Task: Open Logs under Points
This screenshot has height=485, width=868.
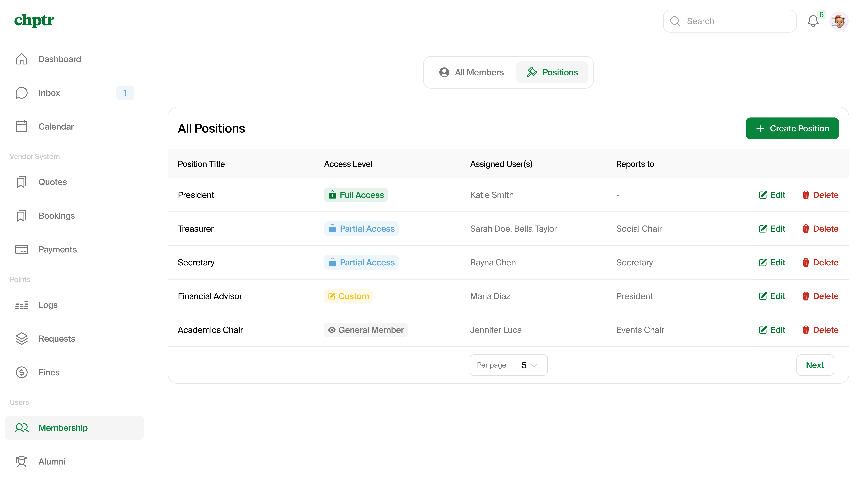Action: coord(74,305)
